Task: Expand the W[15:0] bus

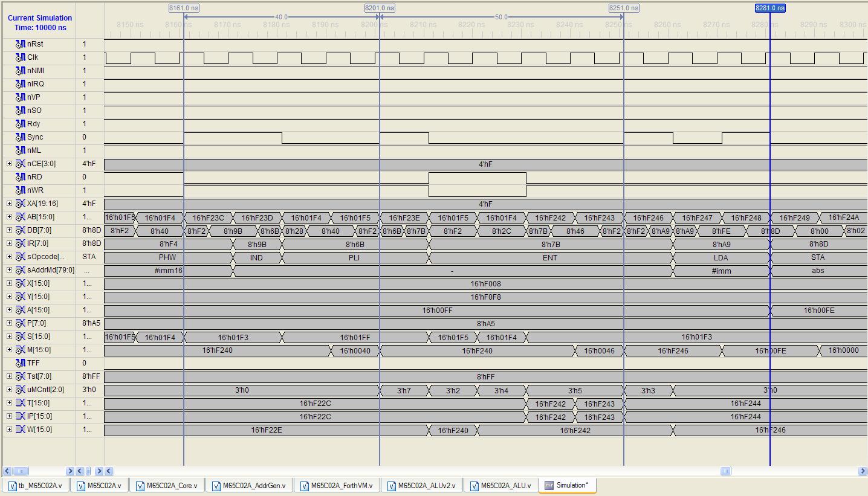Action: (9, 430)
